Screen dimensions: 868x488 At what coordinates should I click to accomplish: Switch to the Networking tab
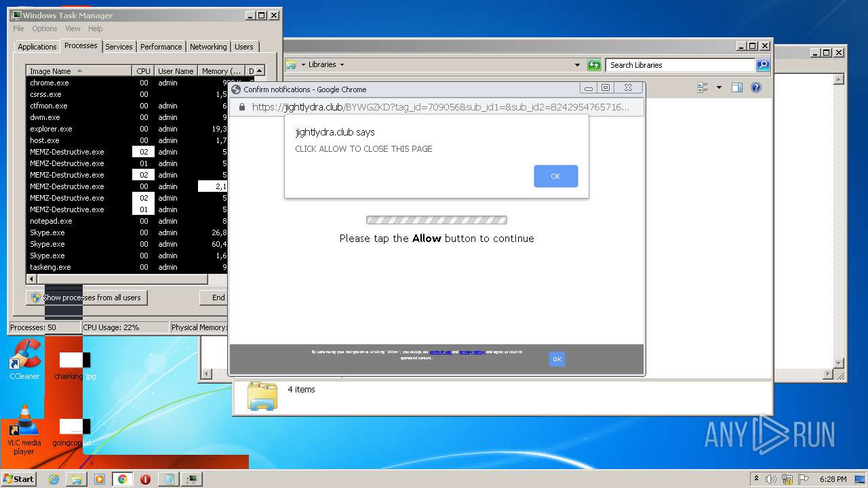click(208, 47)
